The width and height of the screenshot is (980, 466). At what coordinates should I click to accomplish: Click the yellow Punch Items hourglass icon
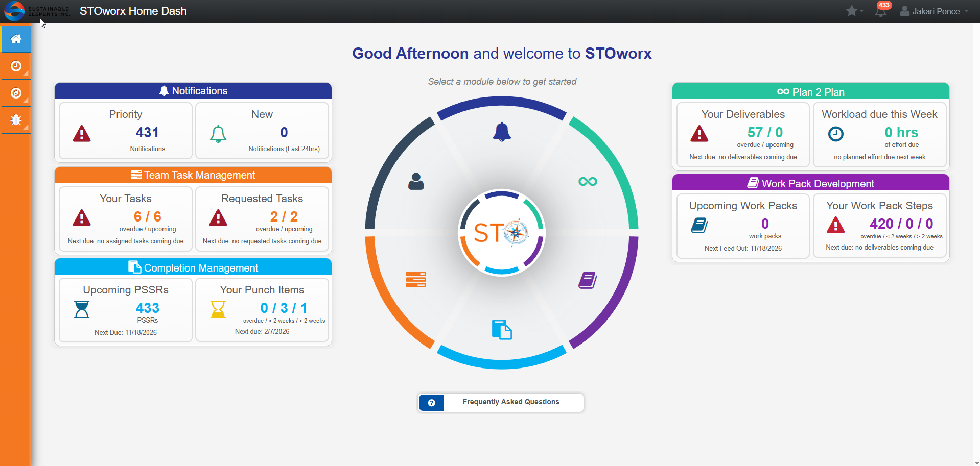[218, 309]
